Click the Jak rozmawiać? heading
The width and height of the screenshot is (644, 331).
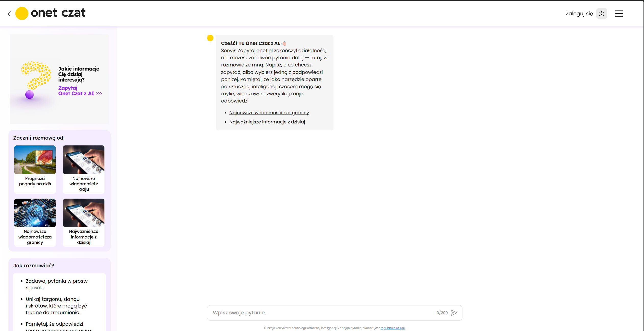click(34, 266)
